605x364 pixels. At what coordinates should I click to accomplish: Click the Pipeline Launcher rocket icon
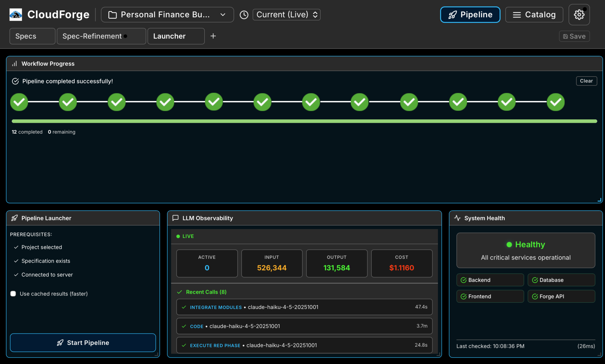pos(14,218)
